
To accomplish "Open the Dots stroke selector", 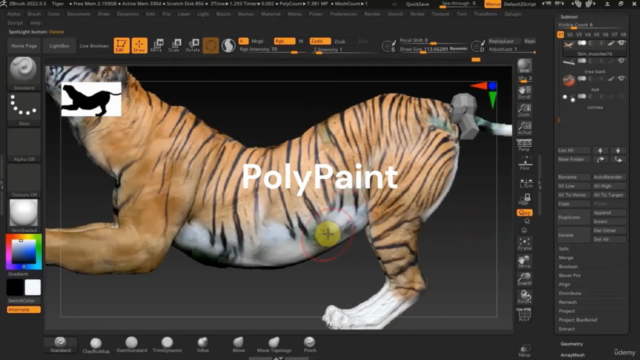I will click(24, 109).
